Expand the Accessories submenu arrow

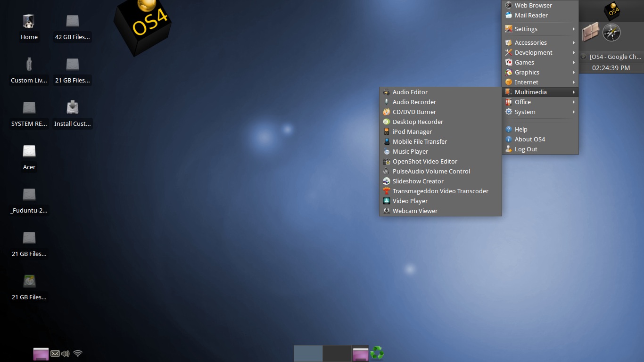coord(574,43)
